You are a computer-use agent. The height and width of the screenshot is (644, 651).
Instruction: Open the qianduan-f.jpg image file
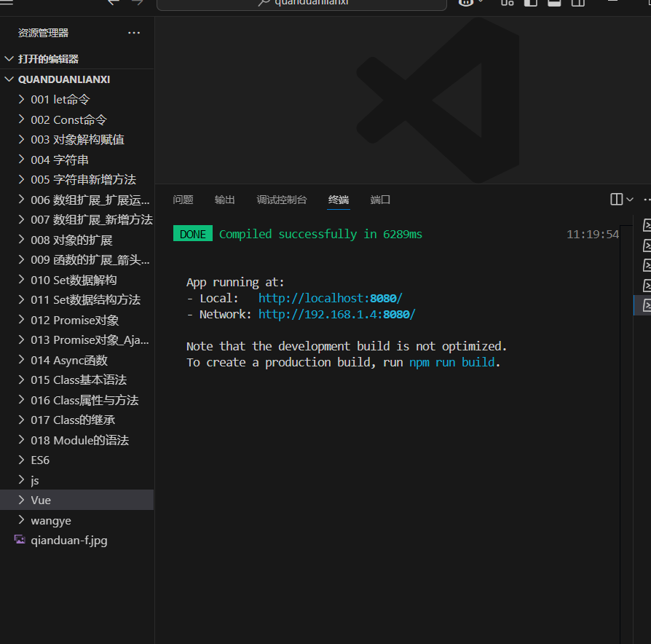click(x=76, y=540)
